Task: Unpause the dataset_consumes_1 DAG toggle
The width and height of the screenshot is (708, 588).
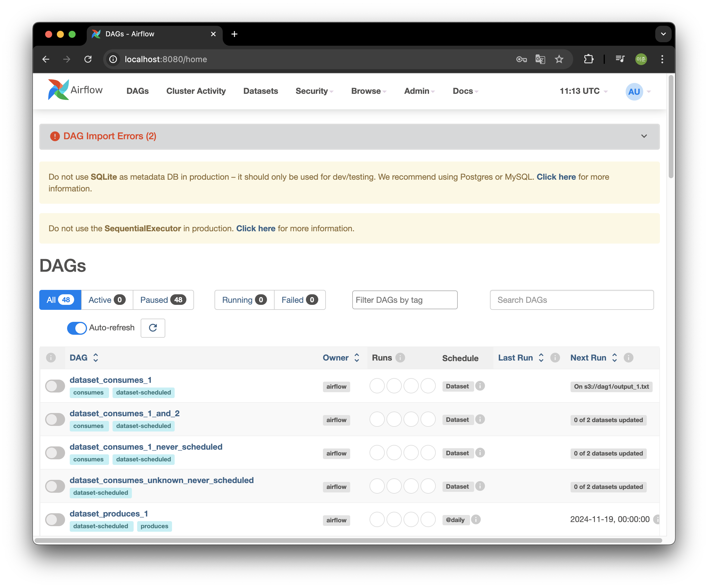Action: [x=55, y=386]
